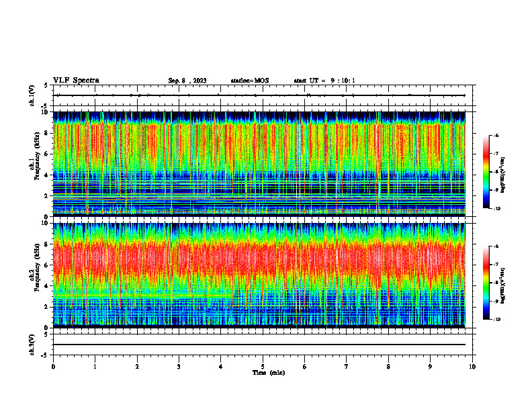The image size is (532, 411).
Task: Click the "VLF Spectra" plot title
Action: pyautogui.click(x=76, y=81)
